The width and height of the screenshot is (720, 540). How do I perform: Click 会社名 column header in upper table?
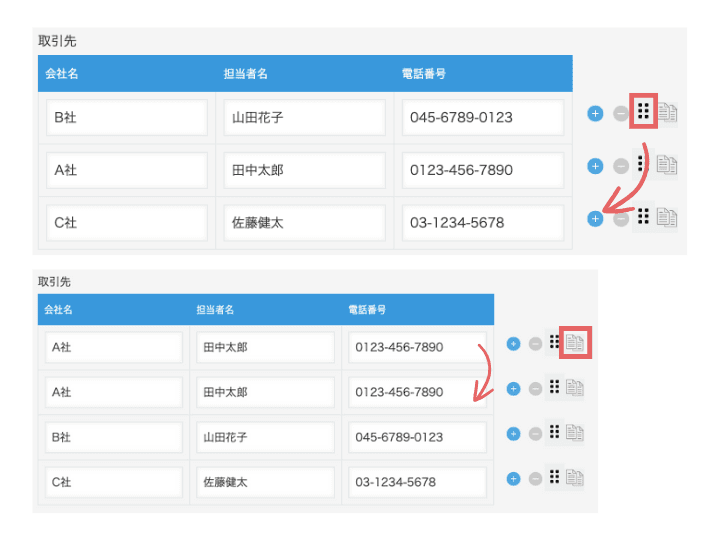tap(62, 73)
